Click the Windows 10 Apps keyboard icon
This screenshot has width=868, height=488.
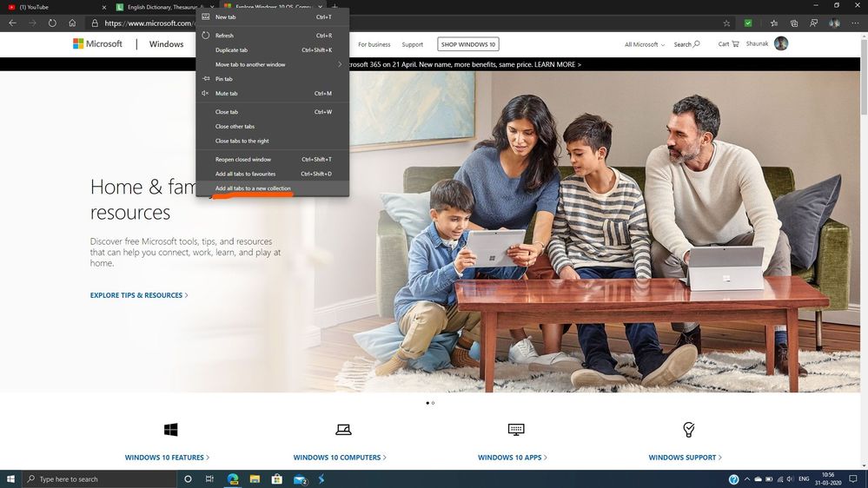pyautogui.click(x=516, y=429)
